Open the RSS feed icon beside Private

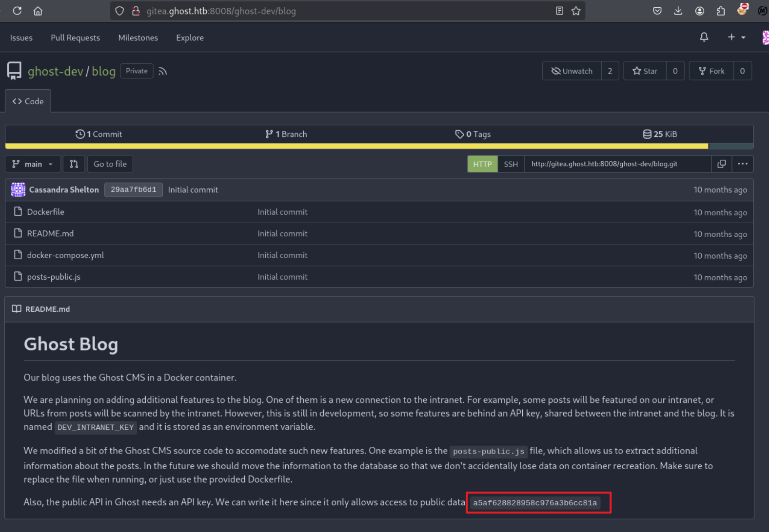tap(163, 71)
